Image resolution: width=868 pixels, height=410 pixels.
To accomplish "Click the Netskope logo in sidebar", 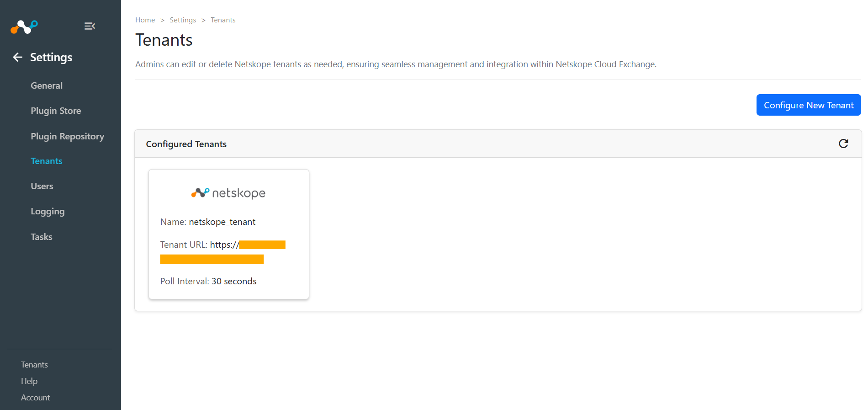I will pyautogui.click(x=24, y=27).
